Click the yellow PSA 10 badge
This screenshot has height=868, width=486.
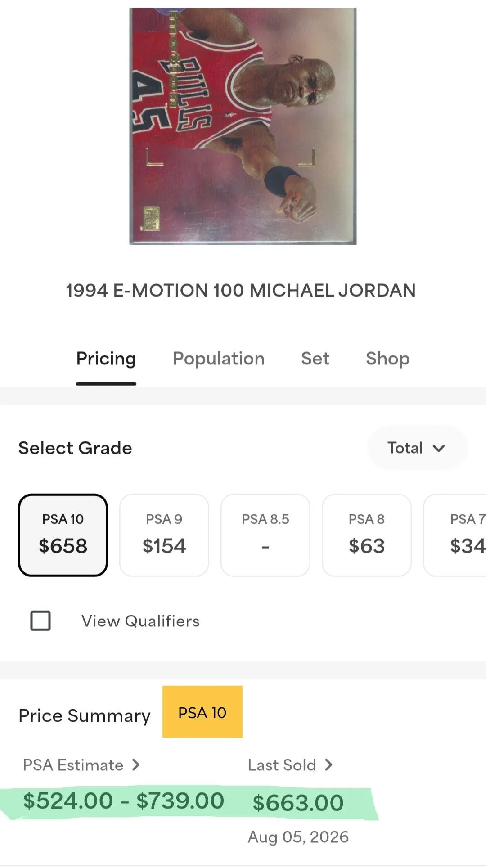pos(202,712)
